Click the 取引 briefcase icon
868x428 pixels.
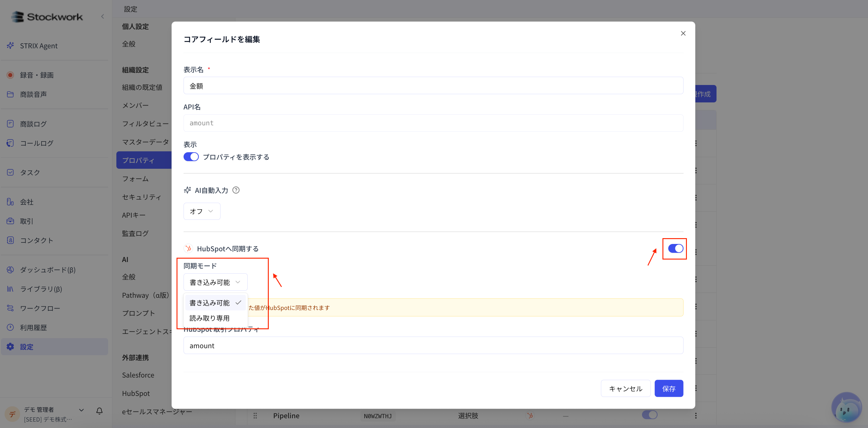coord(10,221)
